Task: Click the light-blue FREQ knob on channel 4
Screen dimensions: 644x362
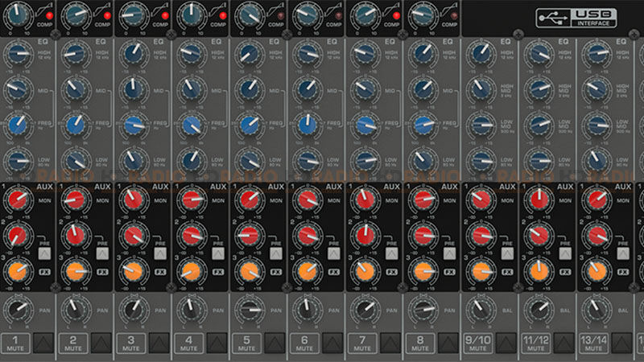Action: pos(192,125)
